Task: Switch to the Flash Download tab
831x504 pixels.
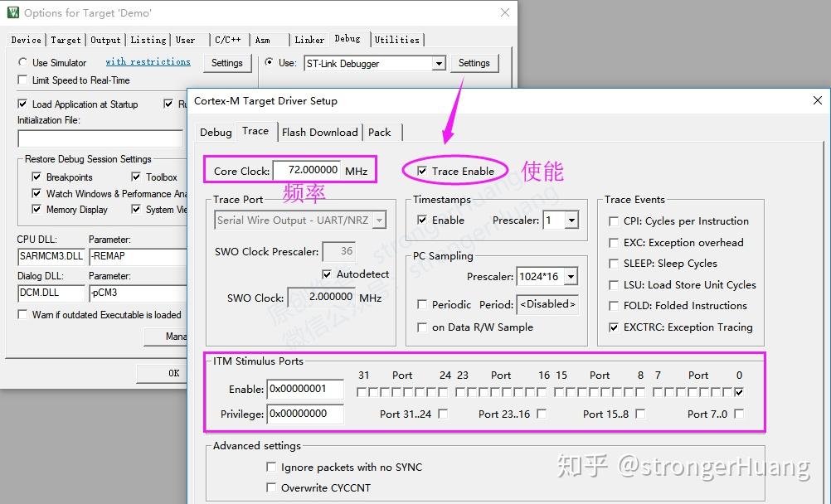Action: (319, 131)
